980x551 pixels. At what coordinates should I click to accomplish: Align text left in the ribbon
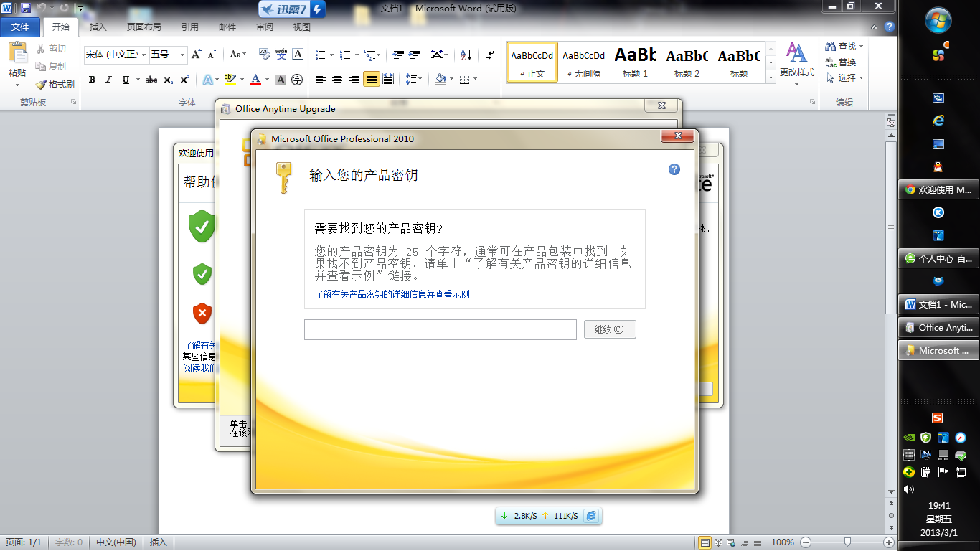pos(320,79)
